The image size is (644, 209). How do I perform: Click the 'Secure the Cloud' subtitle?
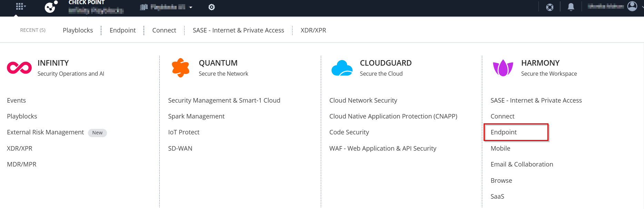(x=381, y=74)
